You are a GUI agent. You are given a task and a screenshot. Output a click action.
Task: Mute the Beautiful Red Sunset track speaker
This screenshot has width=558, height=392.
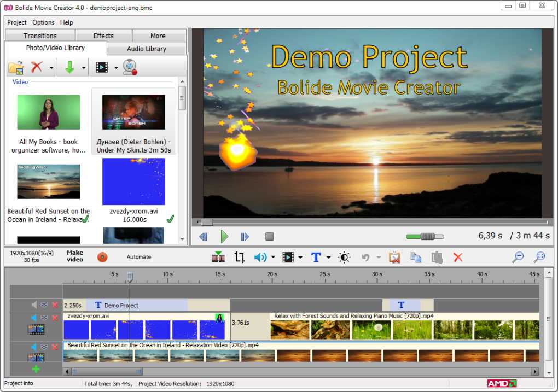click(x=34, y=347)
